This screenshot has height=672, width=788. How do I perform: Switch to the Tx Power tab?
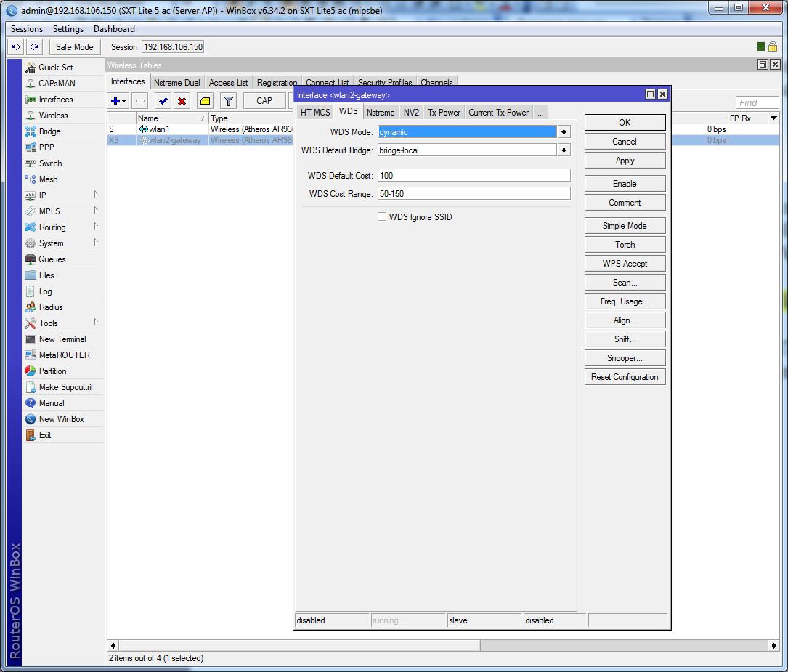coord(444,113)
